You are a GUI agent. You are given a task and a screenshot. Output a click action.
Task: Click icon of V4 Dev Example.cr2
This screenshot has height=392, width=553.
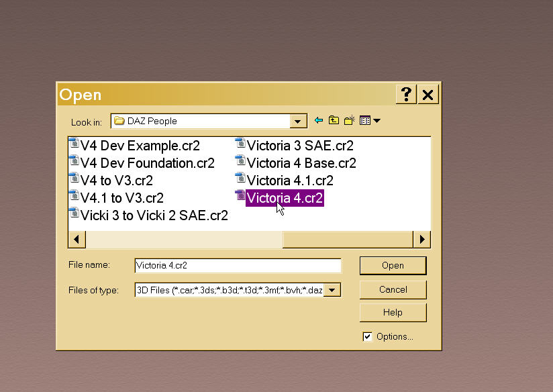click(x=74, y=144)
